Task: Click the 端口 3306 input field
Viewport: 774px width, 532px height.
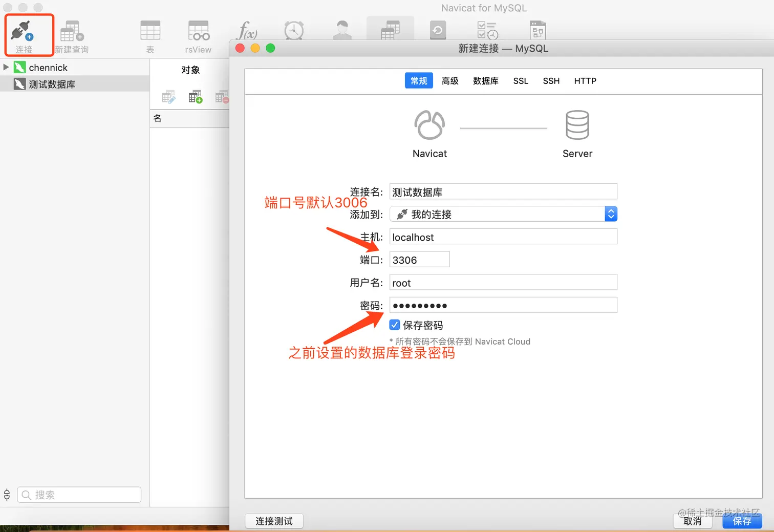Action: [419, 260]
